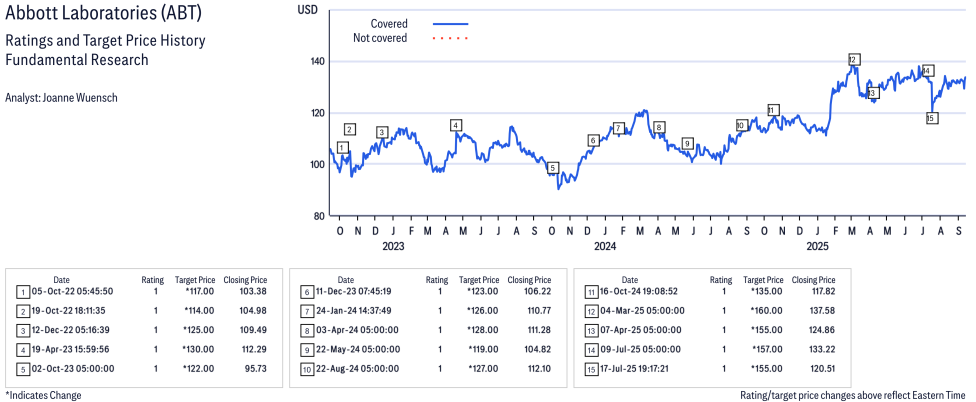The width and height of the screenshot is (976, 402).
Task: Select chart marker 7 in January 2024
Action: pos(618,128)
